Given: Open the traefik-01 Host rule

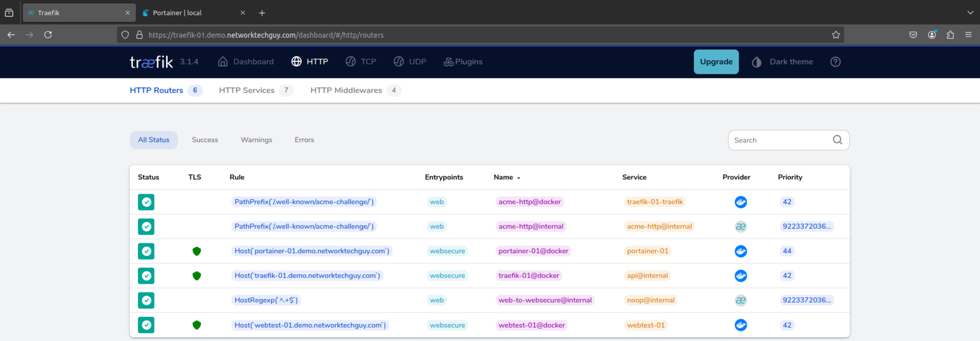Looking at the screenshot, I should pyautogui.click(x=307, y=276).
